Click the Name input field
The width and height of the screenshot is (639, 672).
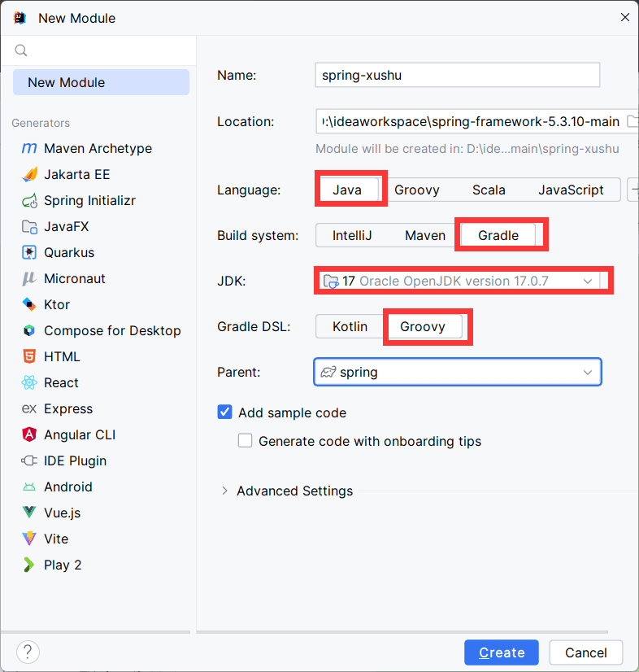click(x=458, y=75)
